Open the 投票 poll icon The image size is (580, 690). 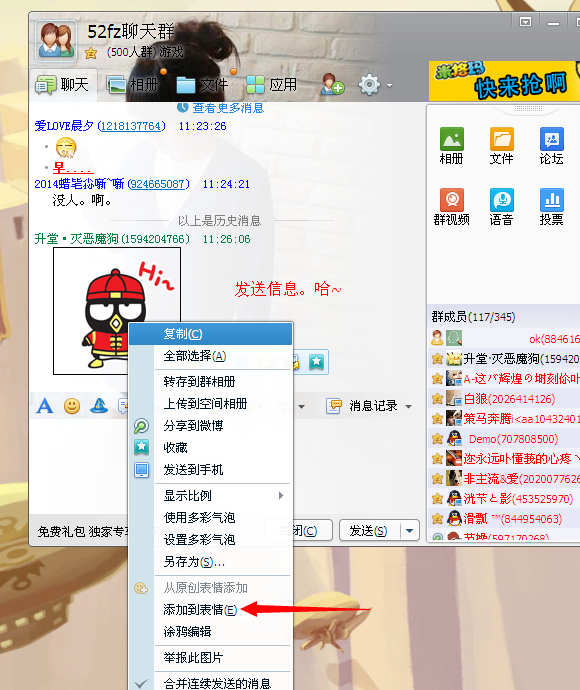coord(551,207)
